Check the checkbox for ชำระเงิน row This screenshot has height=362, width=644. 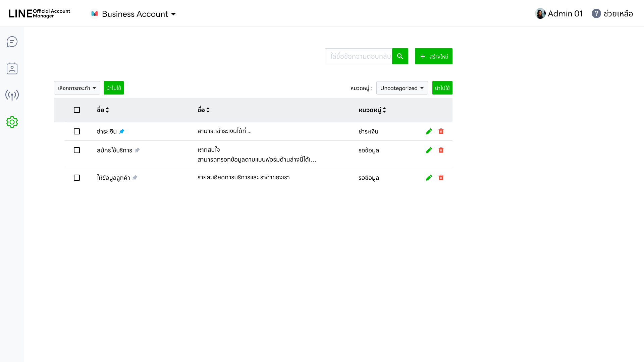[77, 131]
